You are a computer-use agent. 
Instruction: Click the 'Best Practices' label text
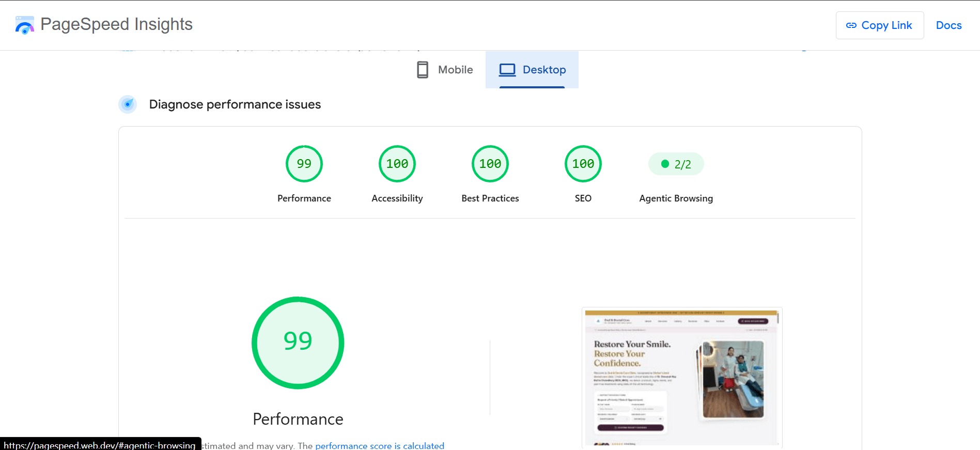tap(490, 198)
